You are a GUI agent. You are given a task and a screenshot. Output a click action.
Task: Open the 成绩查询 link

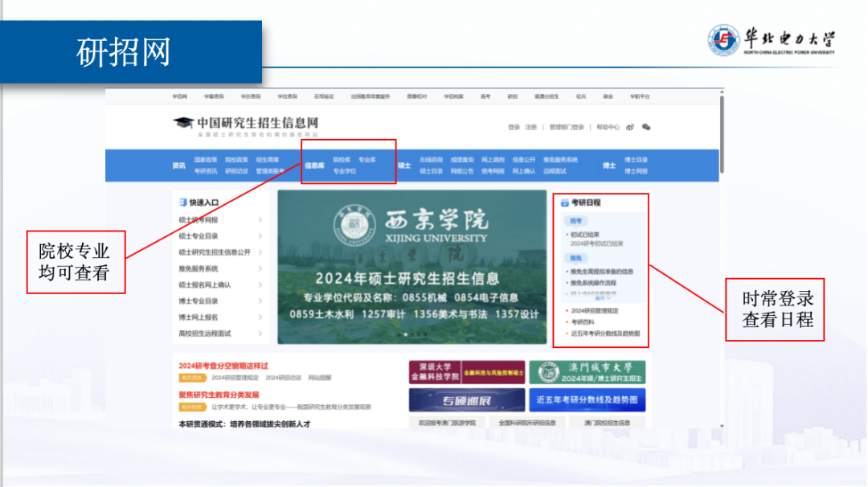(x=462, y=160)
